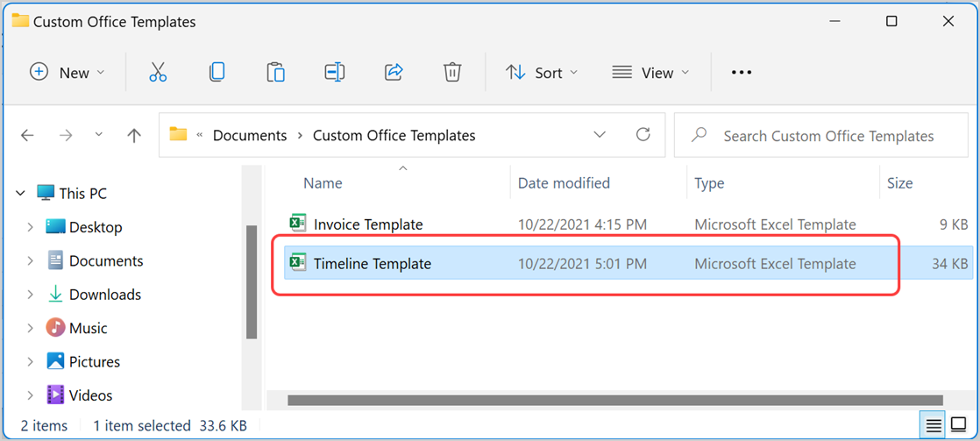Open the View layout menu
This screenshot has height=441, width=980.
650,73
